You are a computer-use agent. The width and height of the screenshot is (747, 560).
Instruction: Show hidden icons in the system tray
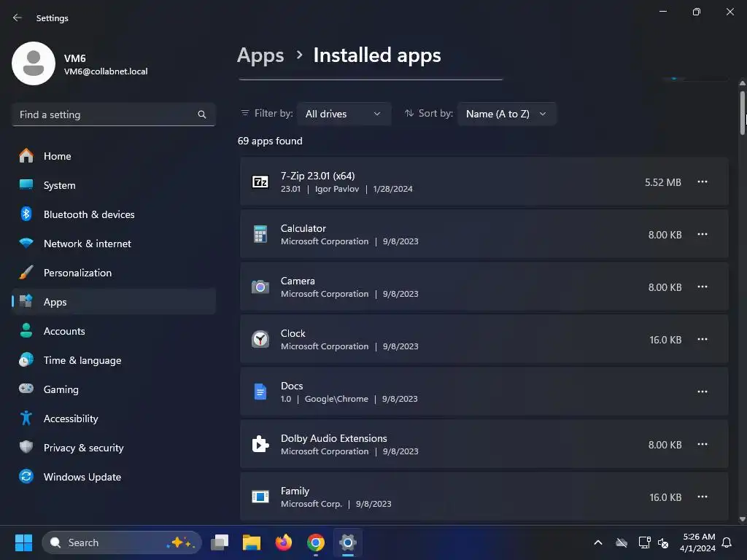[598, 542]
